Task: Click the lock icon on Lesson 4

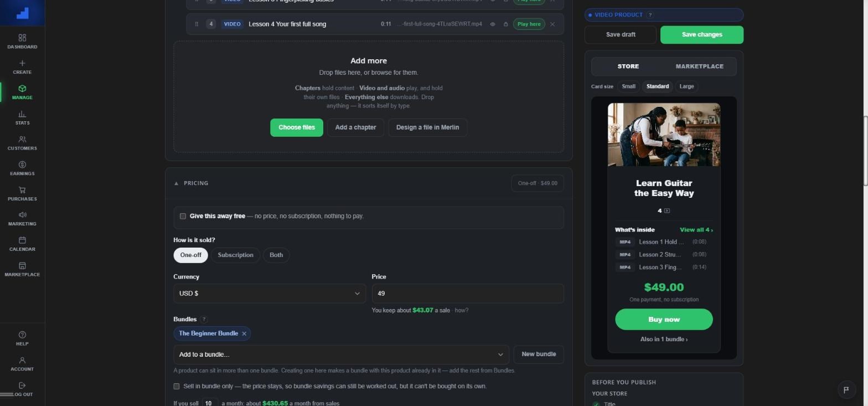Action: (505, 24)
